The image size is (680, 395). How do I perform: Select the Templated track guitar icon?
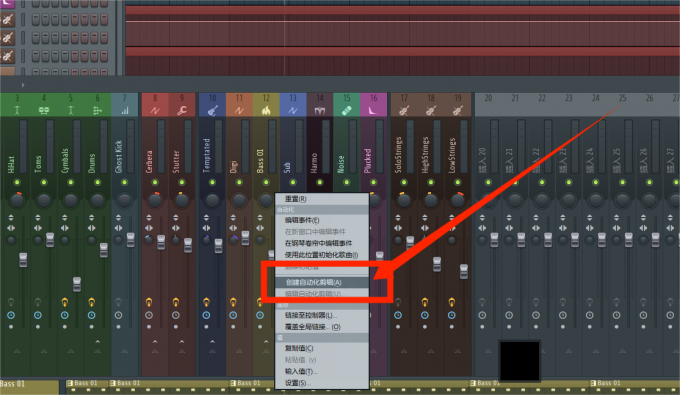pos(212,111)
